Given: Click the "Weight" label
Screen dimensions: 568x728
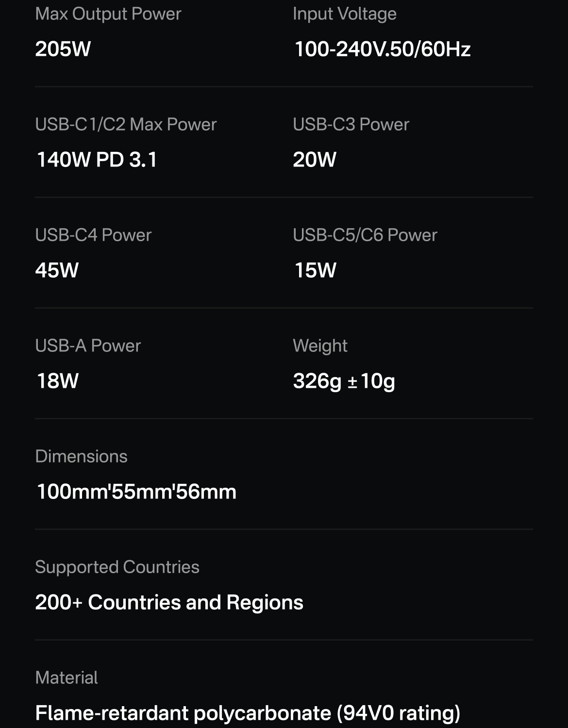Looking at the screenshot, I should pyautogui.click(x=320, y=346).
